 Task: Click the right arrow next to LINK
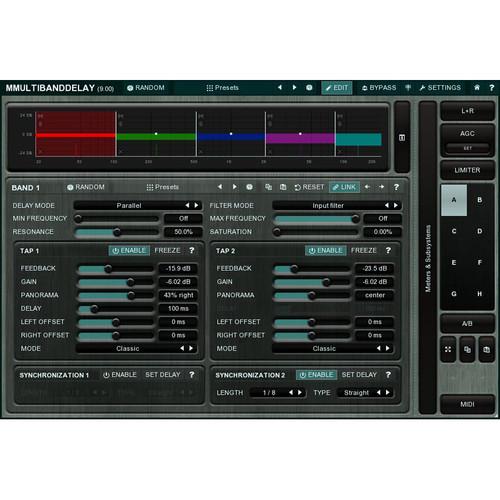click(x=381, y=187)
